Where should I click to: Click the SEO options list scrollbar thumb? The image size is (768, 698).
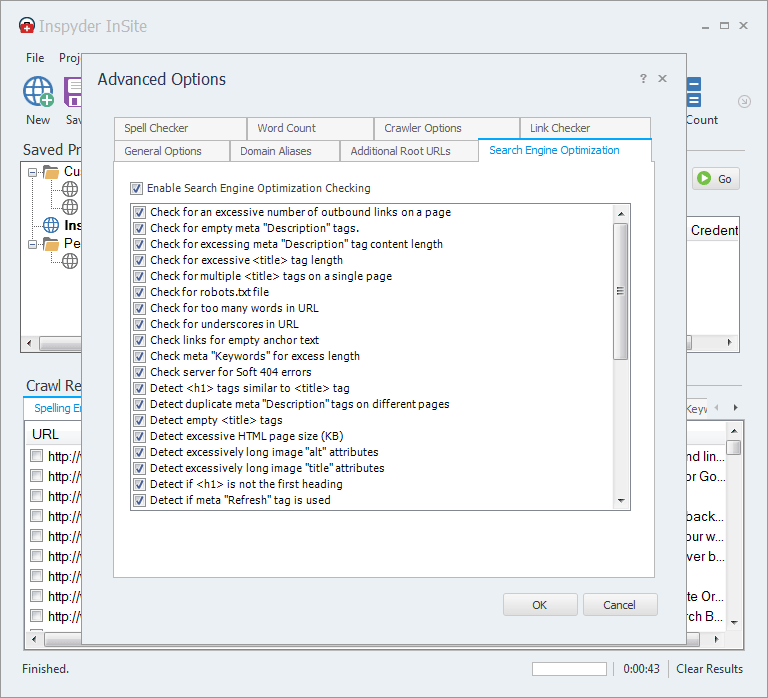coord(621,291)
